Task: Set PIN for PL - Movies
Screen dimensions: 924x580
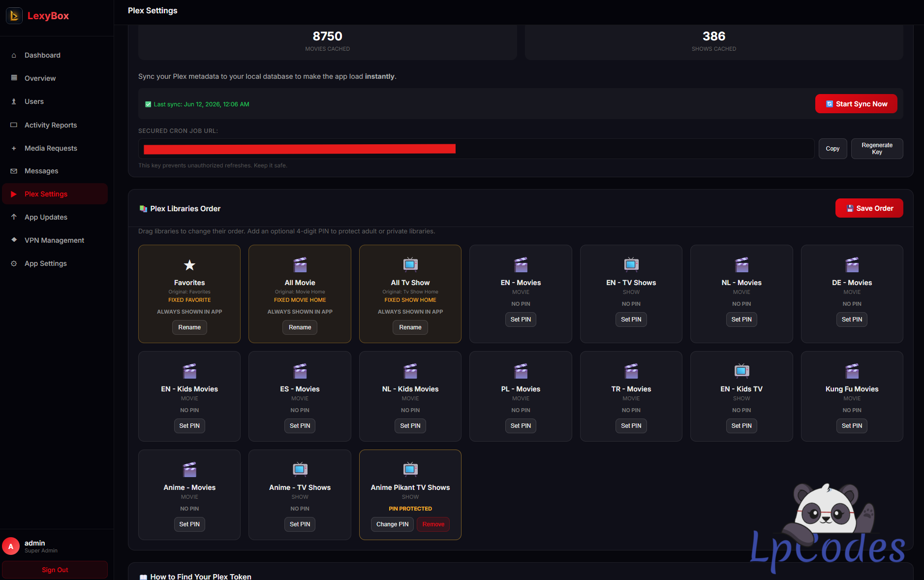Action: [521, 426]
